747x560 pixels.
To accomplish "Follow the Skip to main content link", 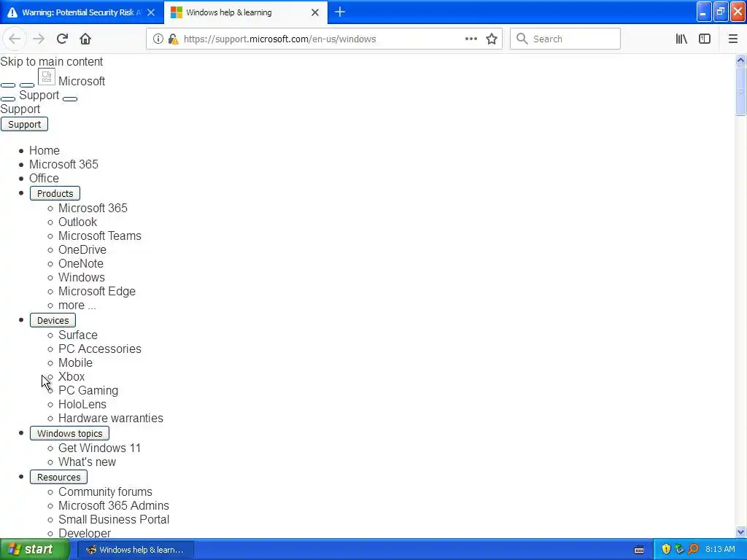I will [x=52, y=61].
